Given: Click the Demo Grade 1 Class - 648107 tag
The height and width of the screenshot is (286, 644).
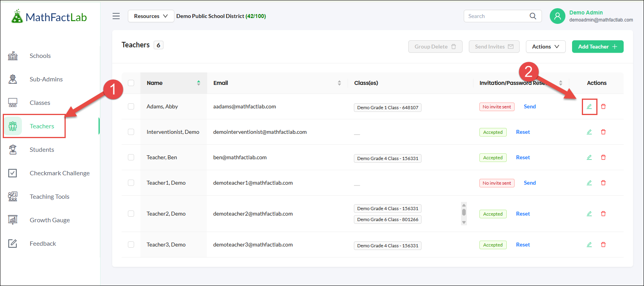Looking at the screenshot, I should 387,108.
